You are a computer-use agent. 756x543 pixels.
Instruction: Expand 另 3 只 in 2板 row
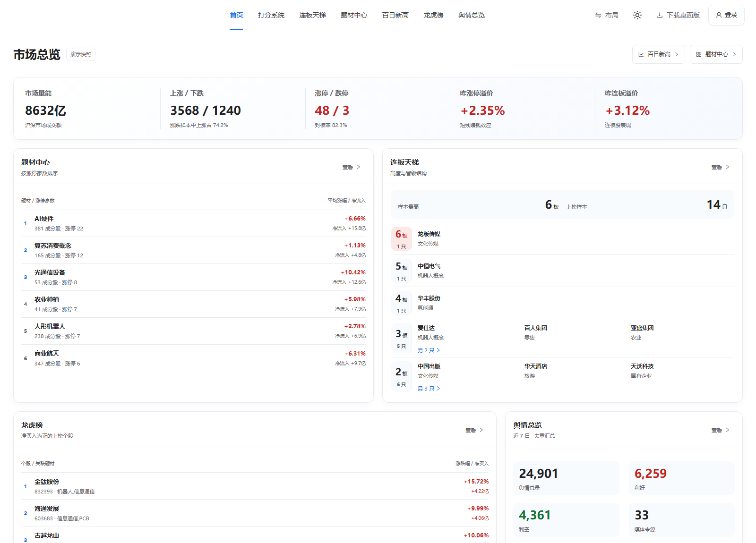(429, 389)
